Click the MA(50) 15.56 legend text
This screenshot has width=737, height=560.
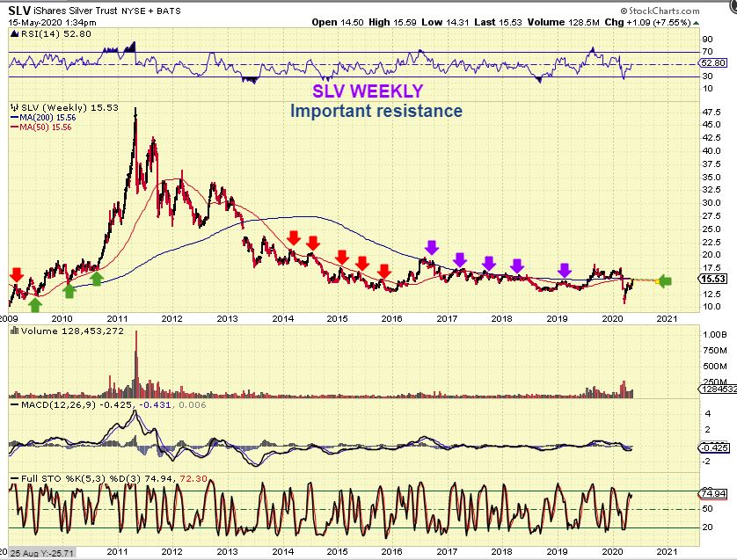(46, 127)
